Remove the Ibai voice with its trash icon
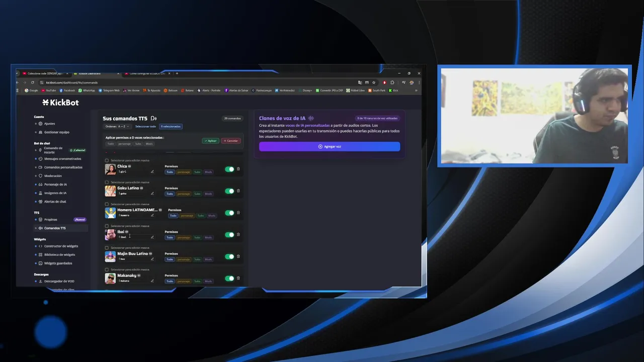The height and width of the screenshot is (362, 644). pyautogui.click(x=238, y=234)
